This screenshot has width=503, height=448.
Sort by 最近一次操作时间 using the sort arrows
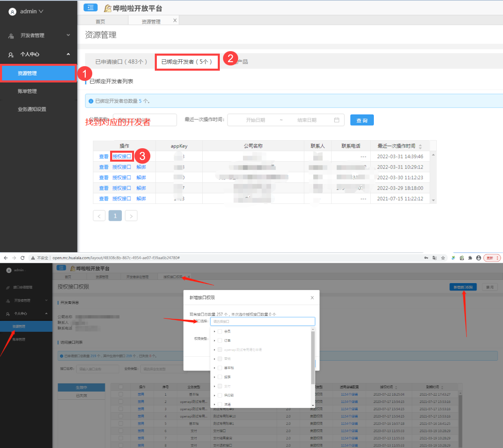click(420, 146)
